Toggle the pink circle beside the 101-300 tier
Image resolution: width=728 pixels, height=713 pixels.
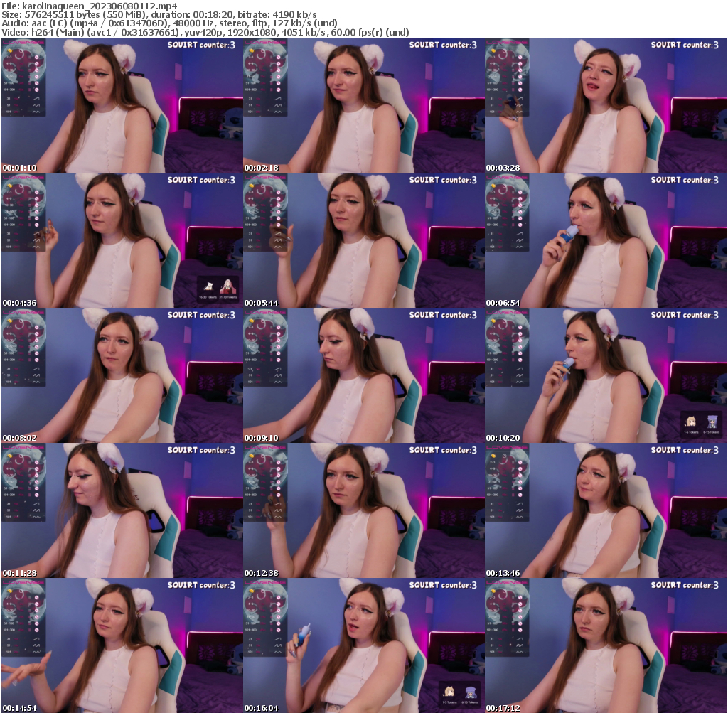(37, 90)
